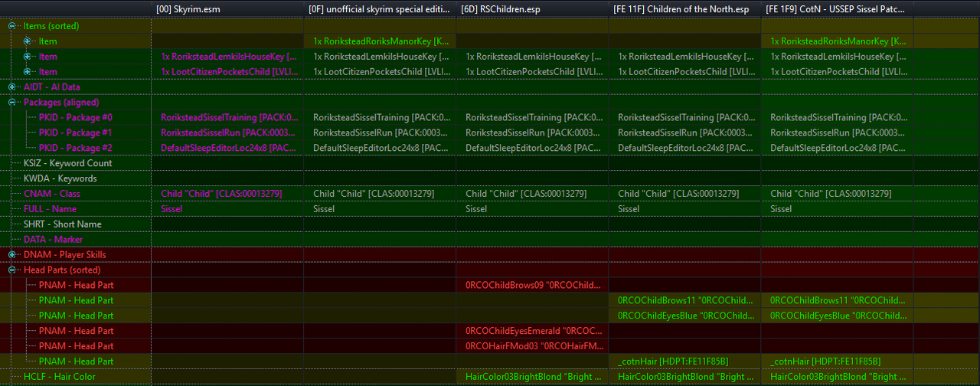Click RoriksteadSisselRun in the unofficial patch column
980x386 pixels.
(x=381, y=133)
